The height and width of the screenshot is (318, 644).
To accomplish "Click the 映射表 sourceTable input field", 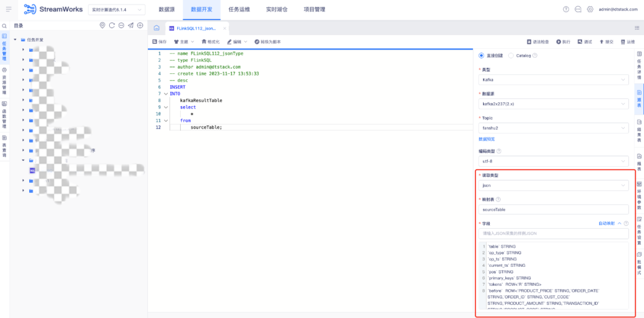I will (553, 209).
